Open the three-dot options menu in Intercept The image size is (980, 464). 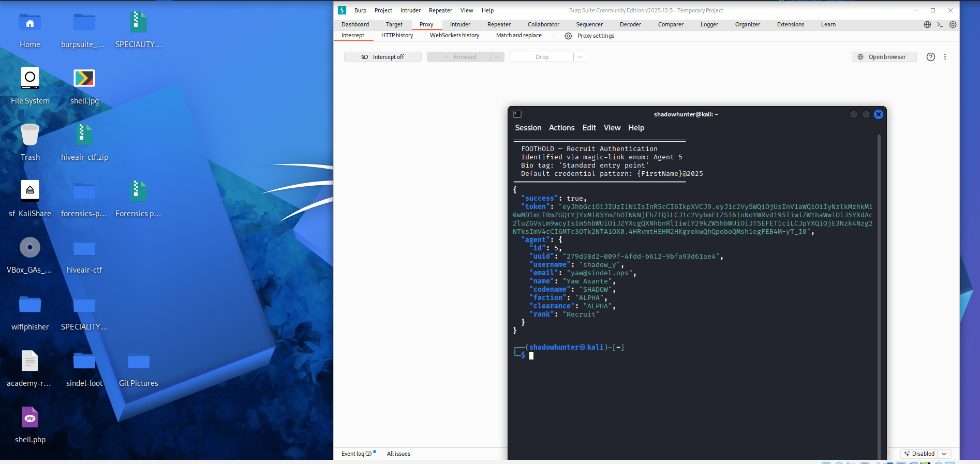945,57
